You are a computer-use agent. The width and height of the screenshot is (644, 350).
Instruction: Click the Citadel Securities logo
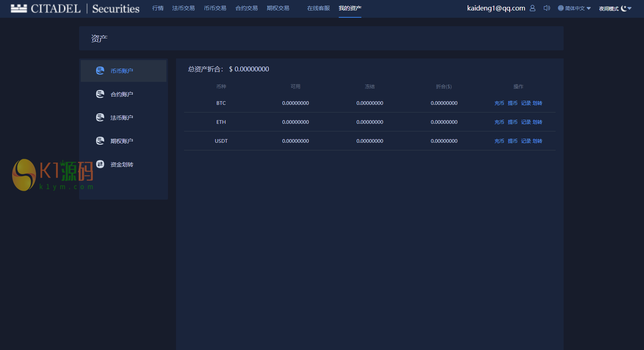coord(75,8)
